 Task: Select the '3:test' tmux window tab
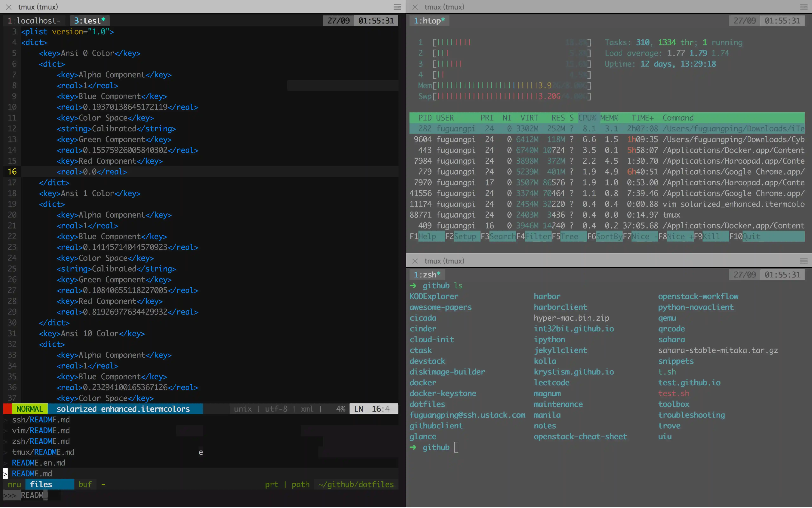(89, 20)
